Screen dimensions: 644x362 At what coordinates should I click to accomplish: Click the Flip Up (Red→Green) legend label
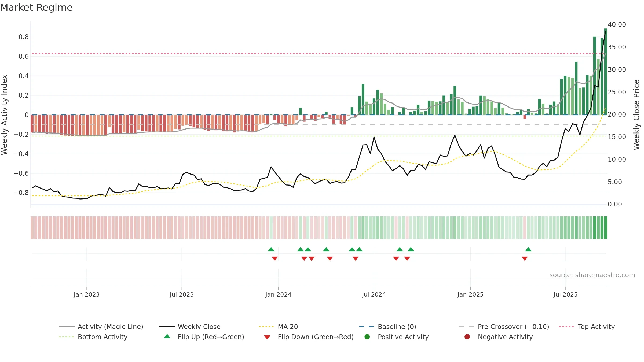(211, 337)
